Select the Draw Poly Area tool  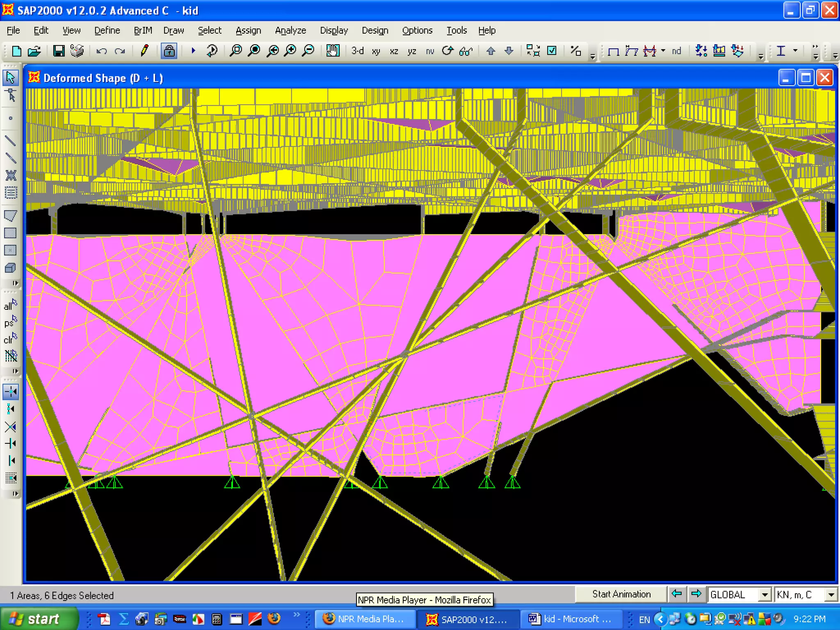(x=10, y=215)
